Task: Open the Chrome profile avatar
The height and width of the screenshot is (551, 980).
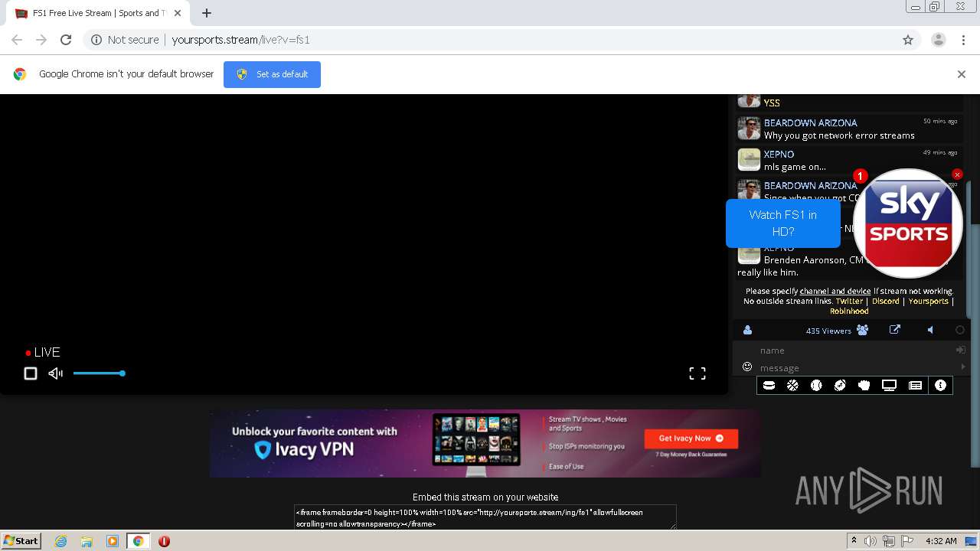Action: click(x=938, y=40)
